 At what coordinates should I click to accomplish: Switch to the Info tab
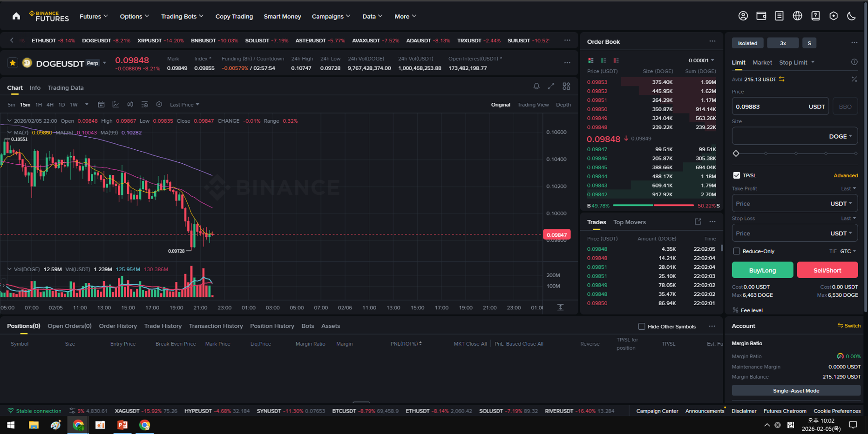35,87
